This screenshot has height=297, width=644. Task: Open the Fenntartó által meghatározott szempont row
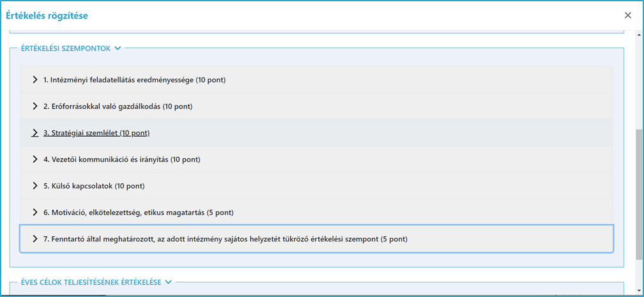(x=316, y=239)
